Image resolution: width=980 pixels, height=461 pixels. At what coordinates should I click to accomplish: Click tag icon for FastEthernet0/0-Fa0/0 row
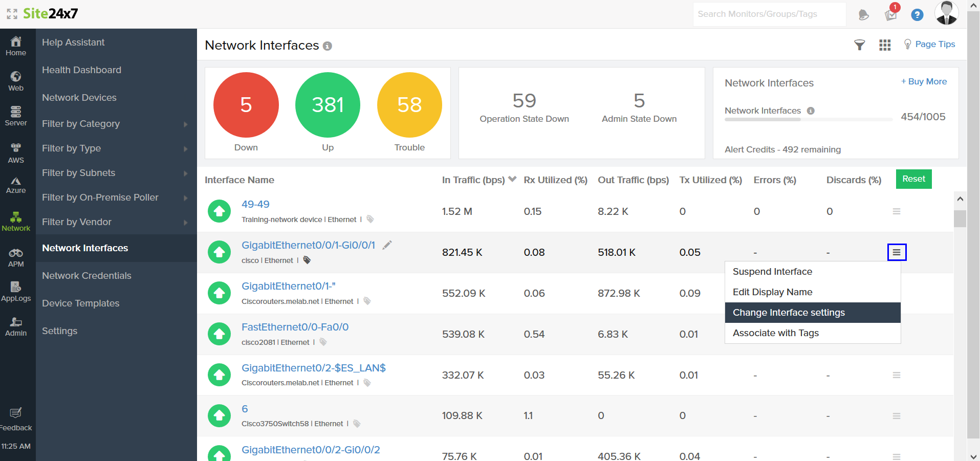[323, 342]
